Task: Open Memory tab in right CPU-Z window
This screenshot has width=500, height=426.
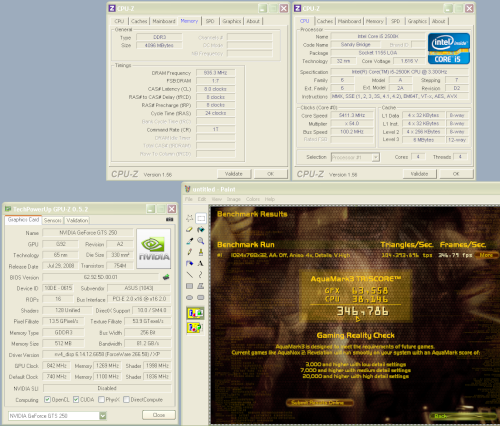Action: (374, 21)
